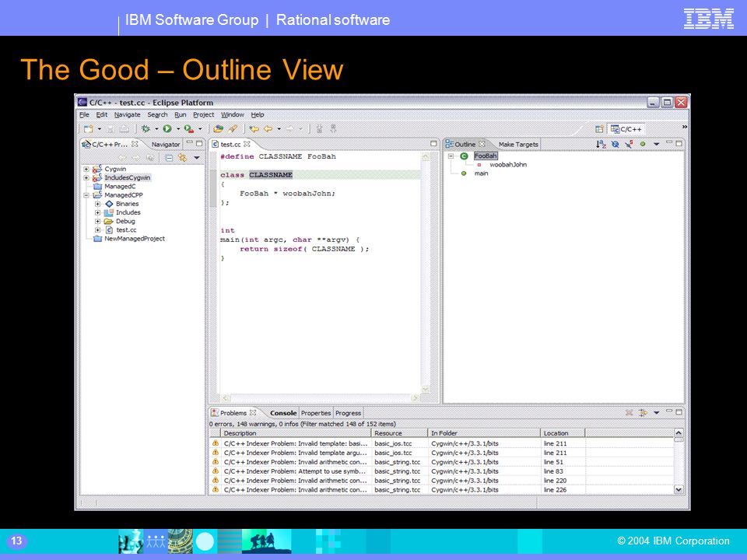The height and width of the screenshot is (560, 747).
Task: Click the FooBah class icon in Outline
Action: (464, 156)
